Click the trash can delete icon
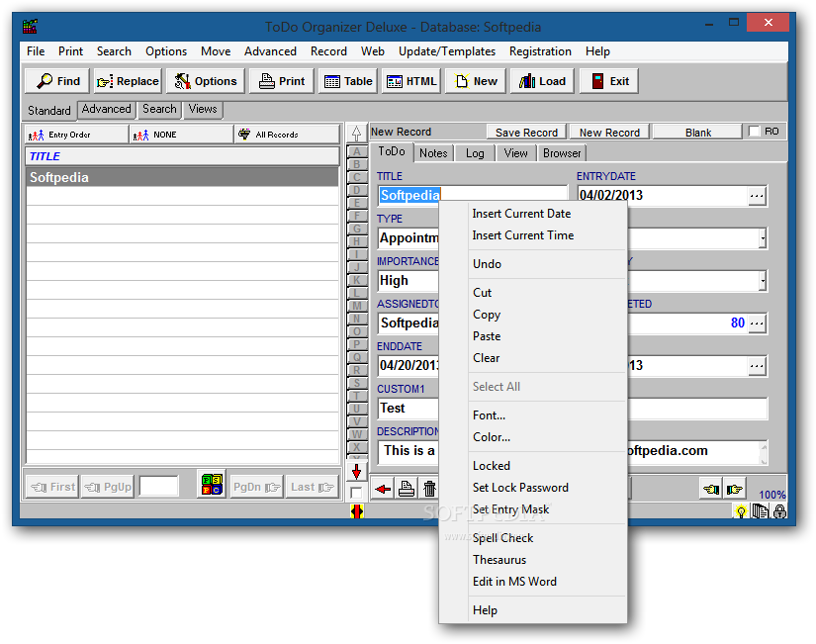This screenshot has width=816, height=644. [x=429, y=489]
